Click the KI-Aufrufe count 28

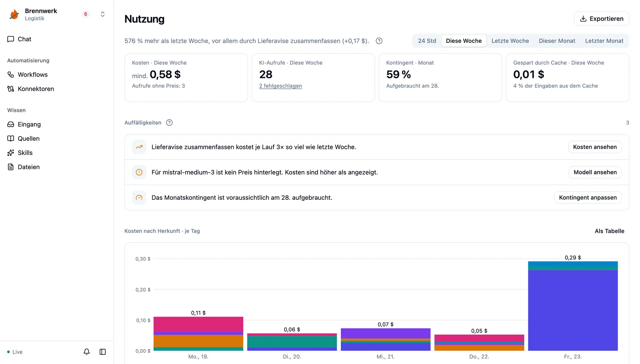click(266, 74)
